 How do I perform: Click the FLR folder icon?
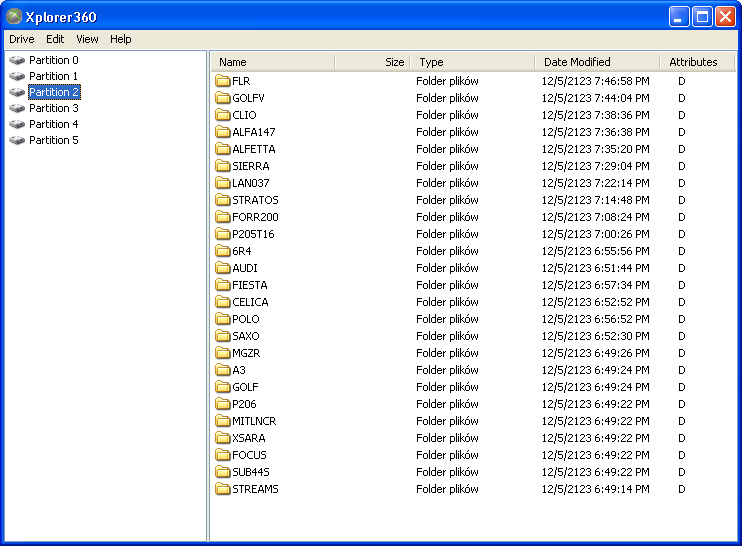pyautogui.click(x=222, y=81)
